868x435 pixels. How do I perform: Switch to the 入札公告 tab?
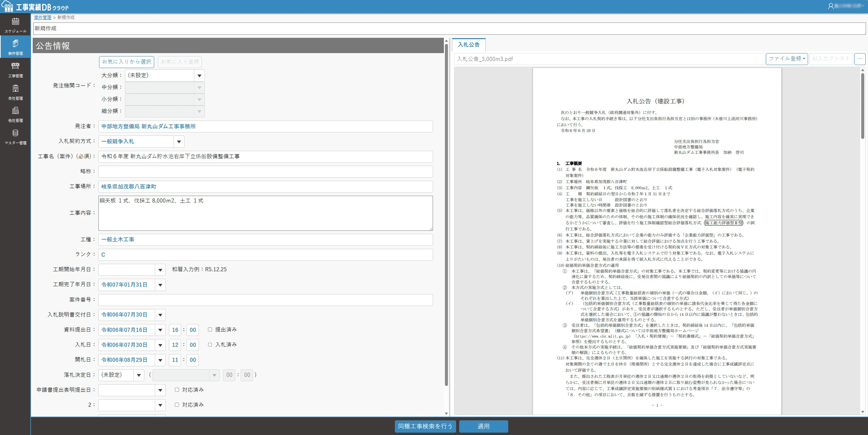pos(468,45)
